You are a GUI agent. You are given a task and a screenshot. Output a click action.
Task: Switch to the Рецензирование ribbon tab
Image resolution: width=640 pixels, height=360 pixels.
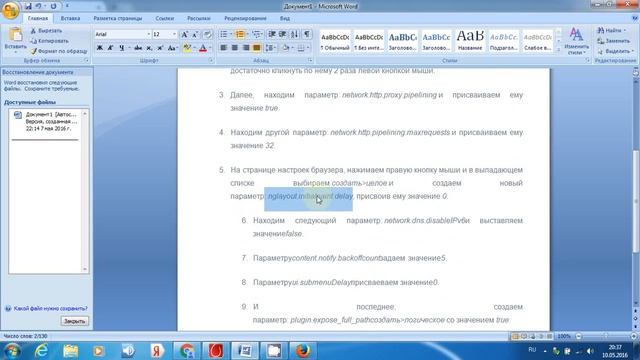point(245,18)
